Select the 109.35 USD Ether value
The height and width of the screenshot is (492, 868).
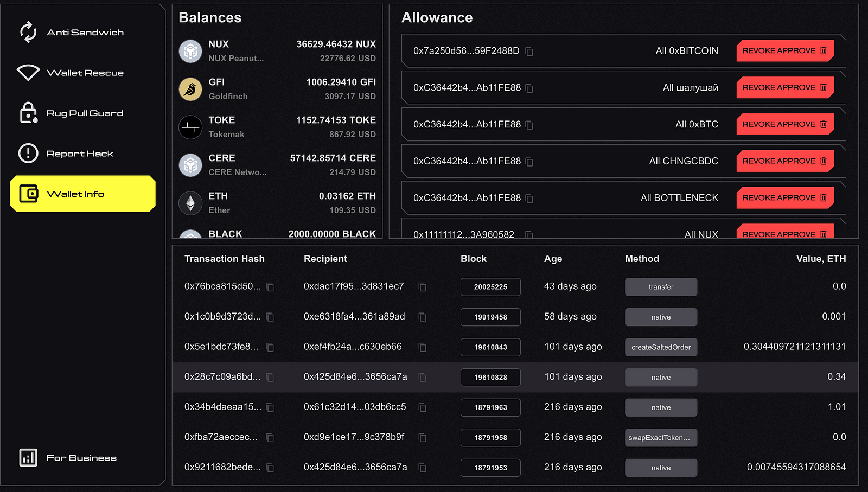353,210
